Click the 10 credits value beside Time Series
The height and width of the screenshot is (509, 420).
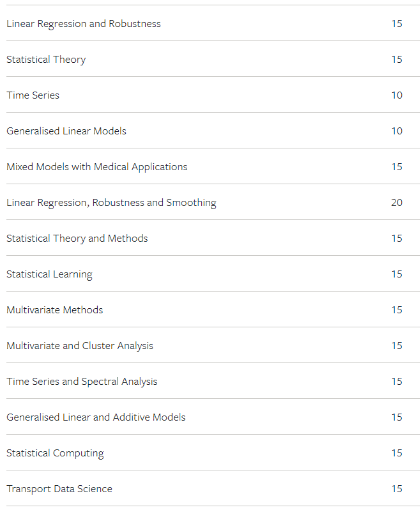pos(397,95)
